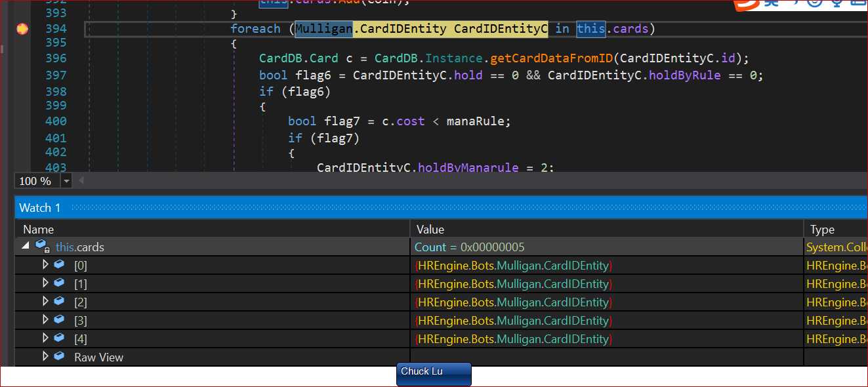Click the value cell of row [2]
The width and height of the screenshot is (868, 387).
[x=607, y=302]
